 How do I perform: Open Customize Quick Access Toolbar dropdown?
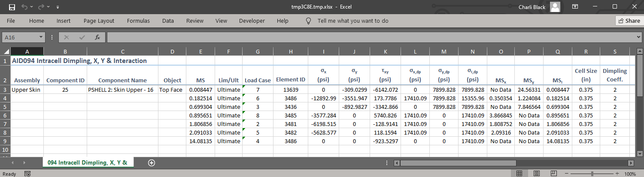click(58, 7)
